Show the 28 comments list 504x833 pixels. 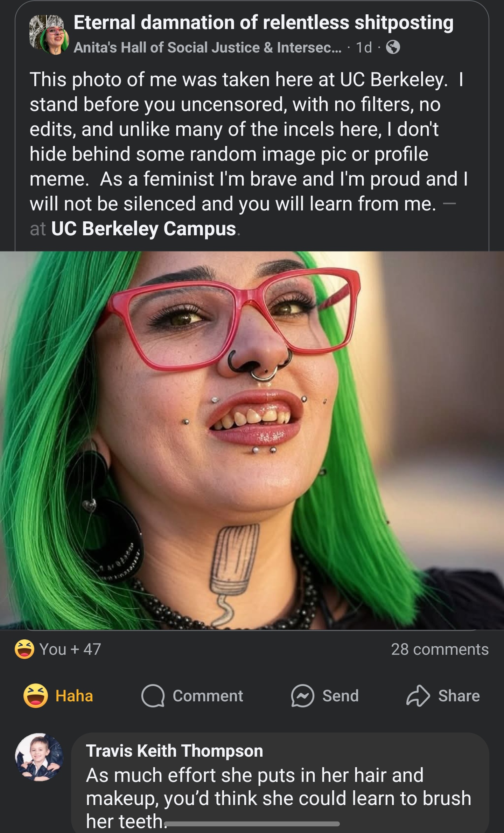[x=440, y=649]
